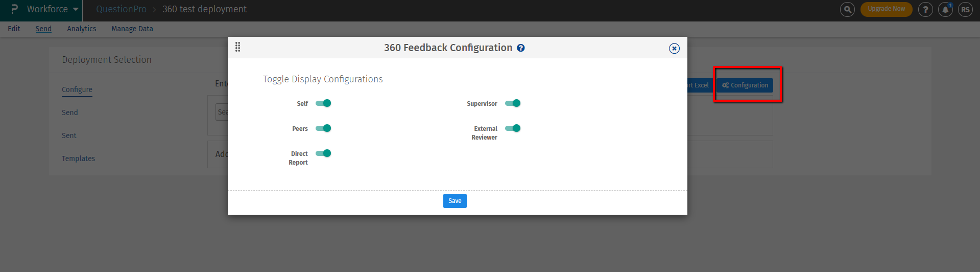Select Templates in the left sidebar

coord(78,158)
